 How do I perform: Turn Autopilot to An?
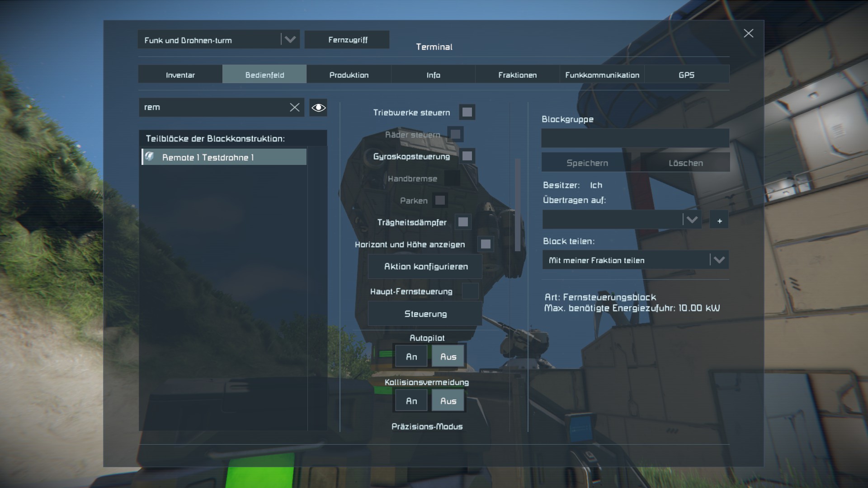coord(411,357)
